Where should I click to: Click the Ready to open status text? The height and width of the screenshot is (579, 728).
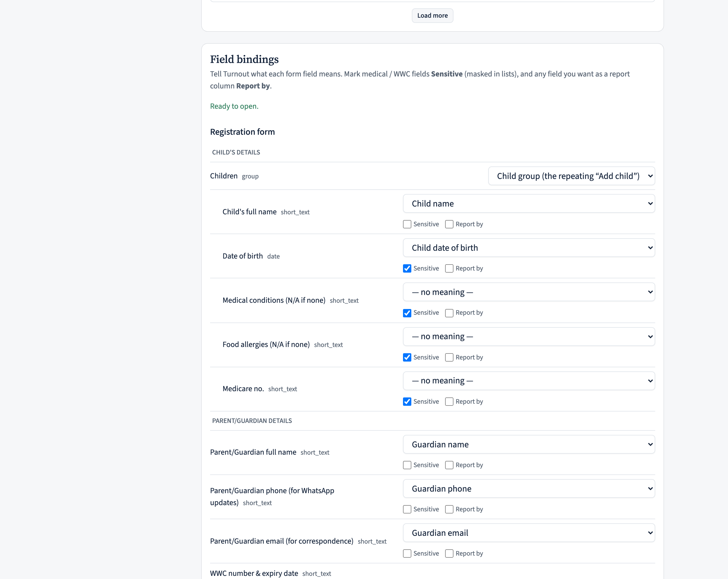[234, 106]
